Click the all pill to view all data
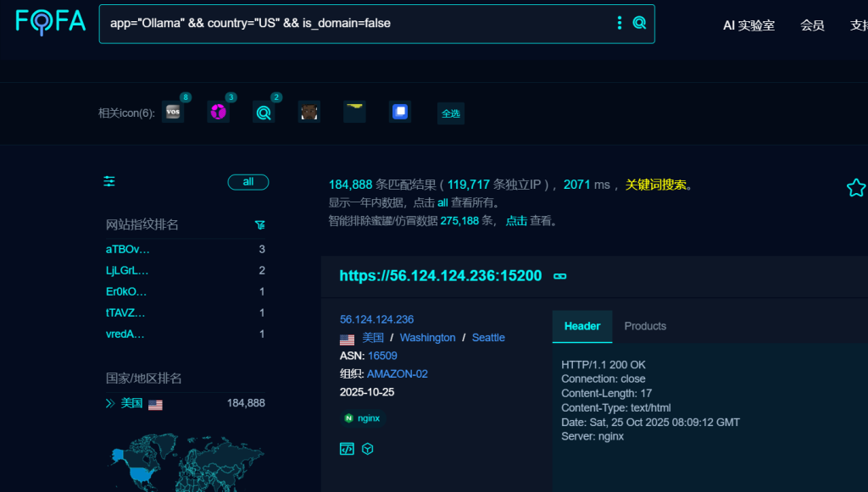This screenshot has height=492, width=868. [x=248, y=181]
